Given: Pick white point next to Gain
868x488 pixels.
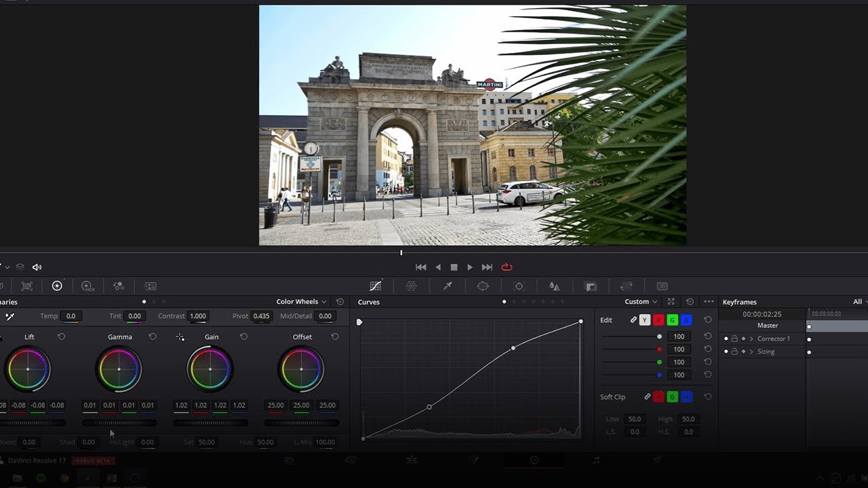Looking at the screenshot, I should coord(180,337).
